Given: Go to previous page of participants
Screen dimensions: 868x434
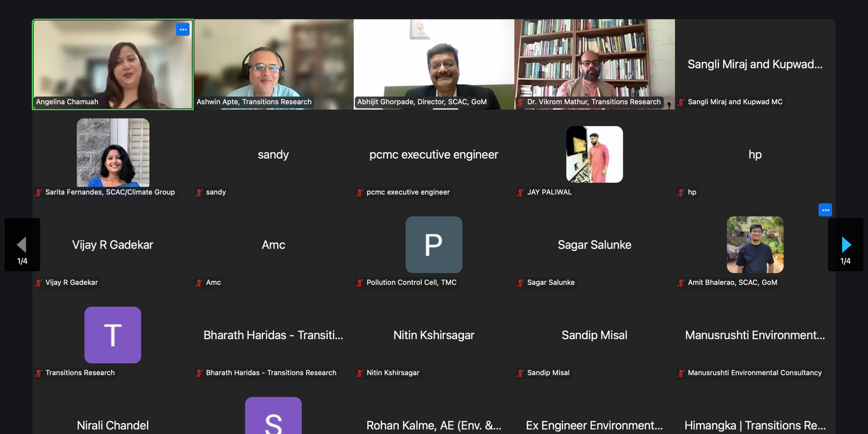Looking at the screenshot, I should click(x=22, y=245).
